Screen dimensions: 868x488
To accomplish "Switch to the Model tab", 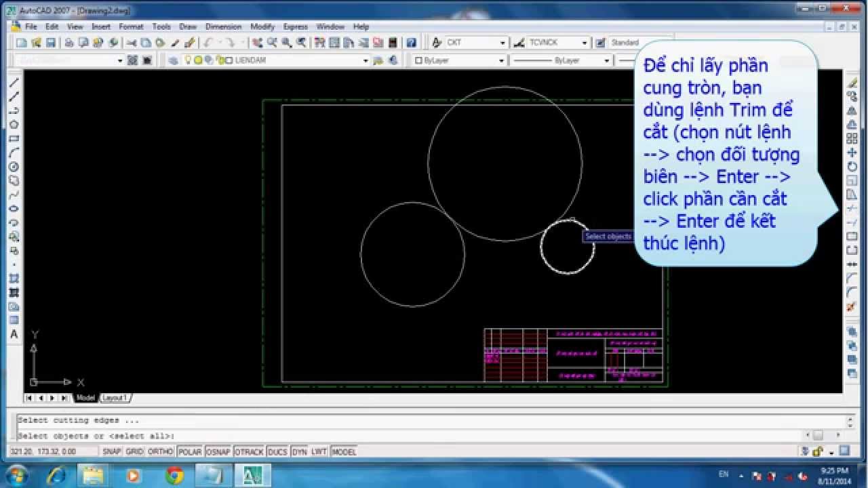I will (85, 398).
